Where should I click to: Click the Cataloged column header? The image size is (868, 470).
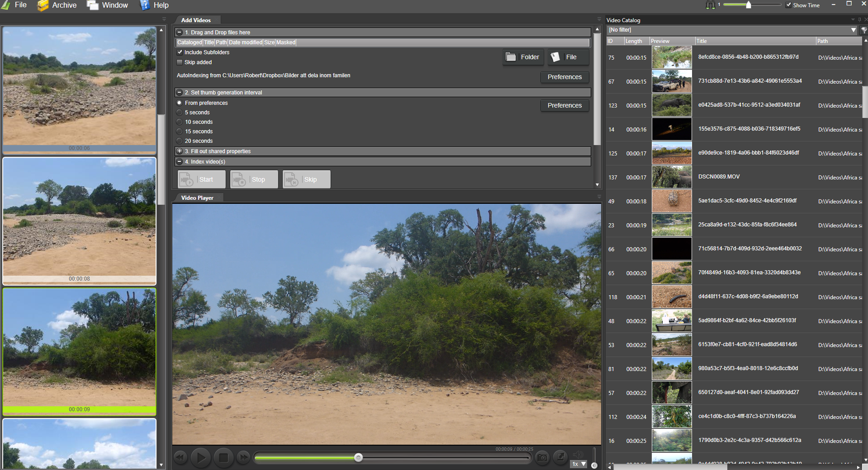[x=190, y=42]
